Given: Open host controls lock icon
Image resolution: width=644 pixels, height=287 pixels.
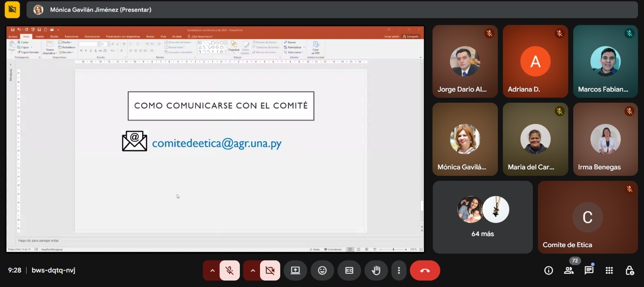Looking at the screenshot, I should tap(630, 270).
